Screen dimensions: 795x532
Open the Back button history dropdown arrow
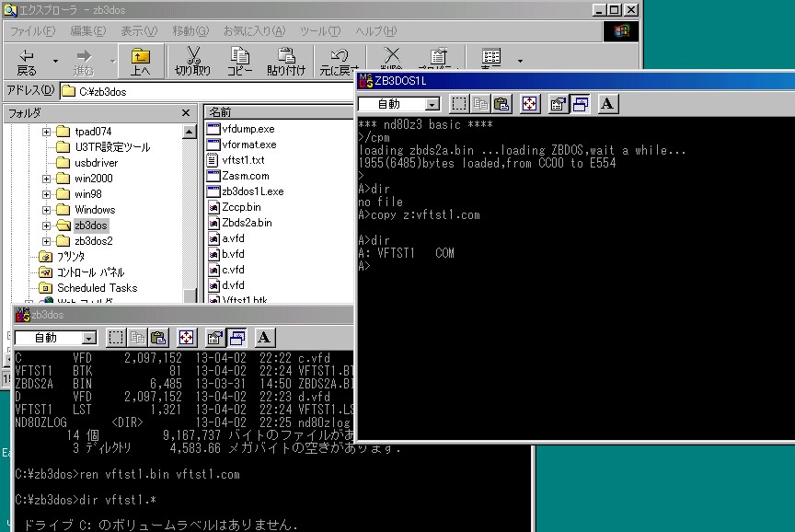(x=55, y=62)
